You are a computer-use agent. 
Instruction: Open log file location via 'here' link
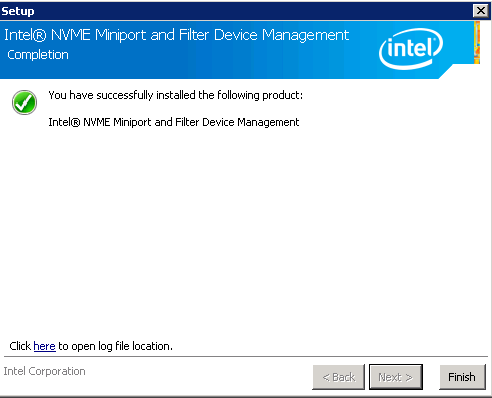coord(44,346)
